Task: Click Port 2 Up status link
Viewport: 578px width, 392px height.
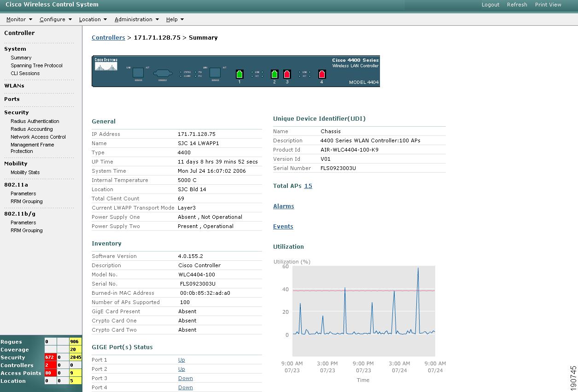Action: [x=181, y=369]
